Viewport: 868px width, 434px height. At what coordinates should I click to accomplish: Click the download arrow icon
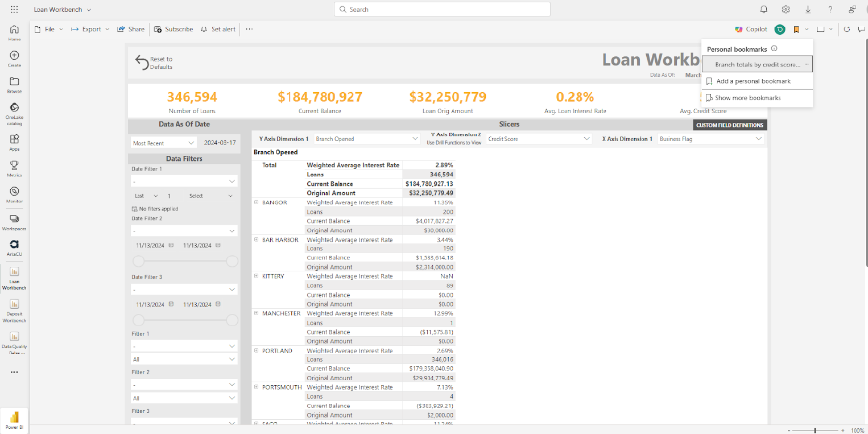tap(808, 10)
